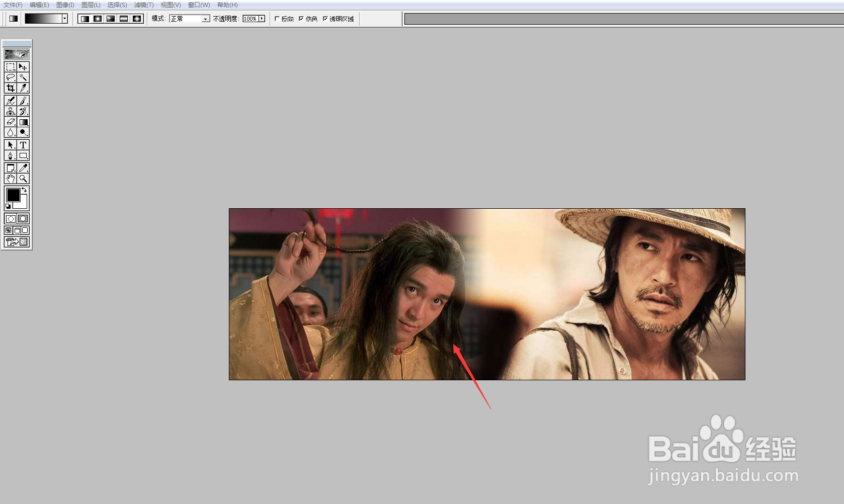Open the 帮助(H) menu
Image resolution: width=844 pixels, height=504 pixels.
pos(227,5)
